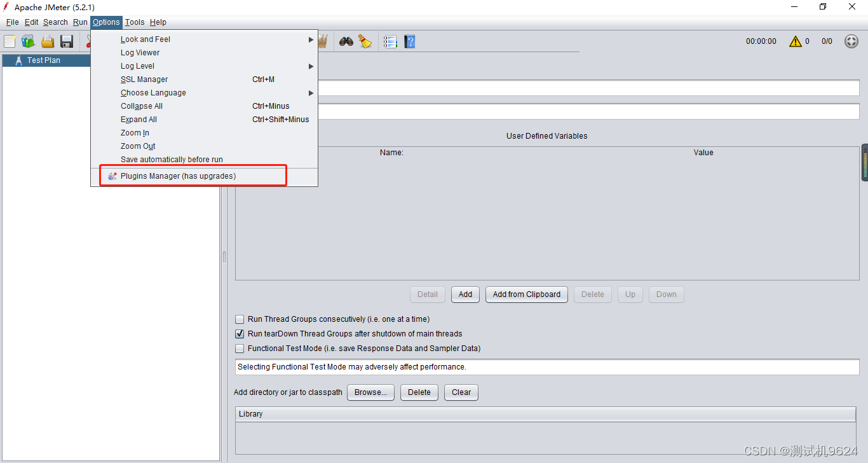Click the Browse... classpath button

pyautogui.click(x=370, y=392)
